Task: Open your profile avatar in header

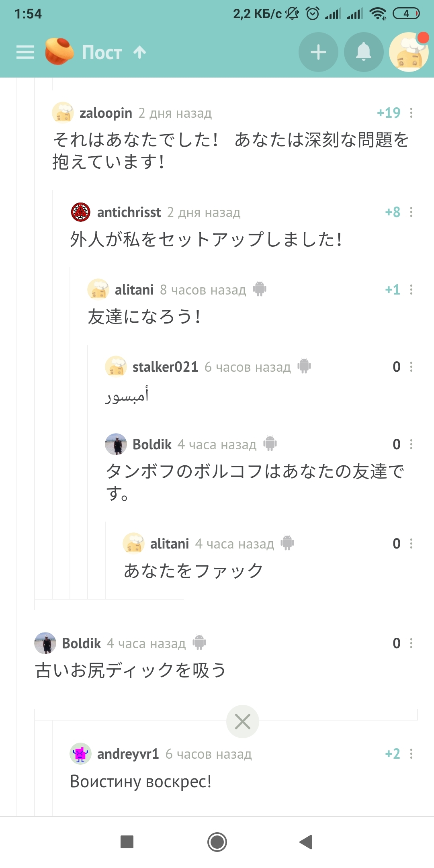Action: [x=409, y=52]
